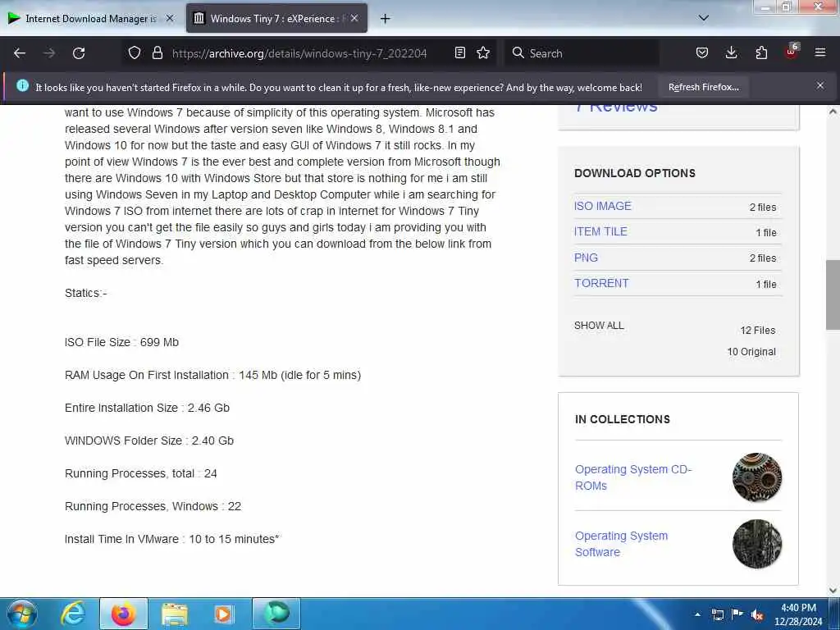840x630 pixels.
Task: Click the Refresh Firefox button
Action: click(703, 87)
